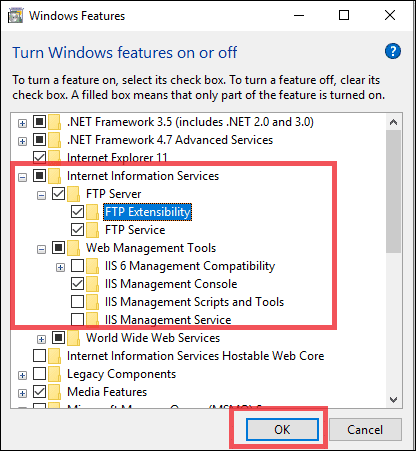Click the blue help question mark icon
Viewport: 416px width, 451px height.
pyautogui.click(x=393, y=51)
